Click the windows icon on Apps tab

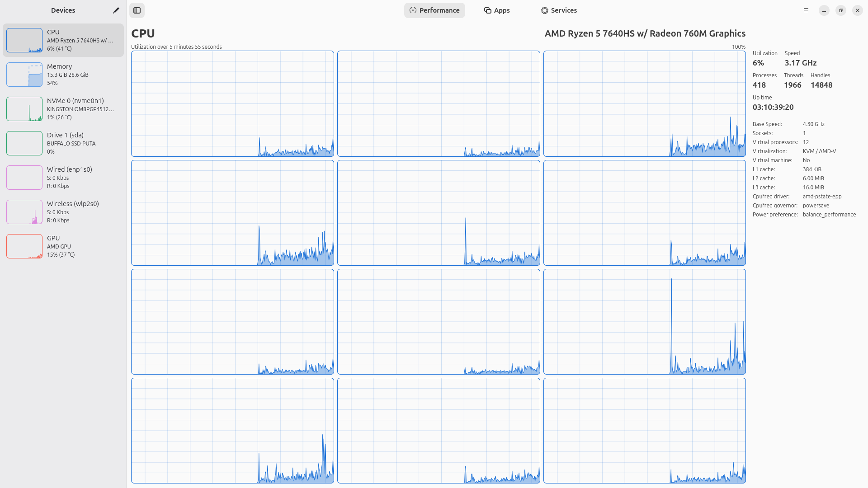point(488,10)
